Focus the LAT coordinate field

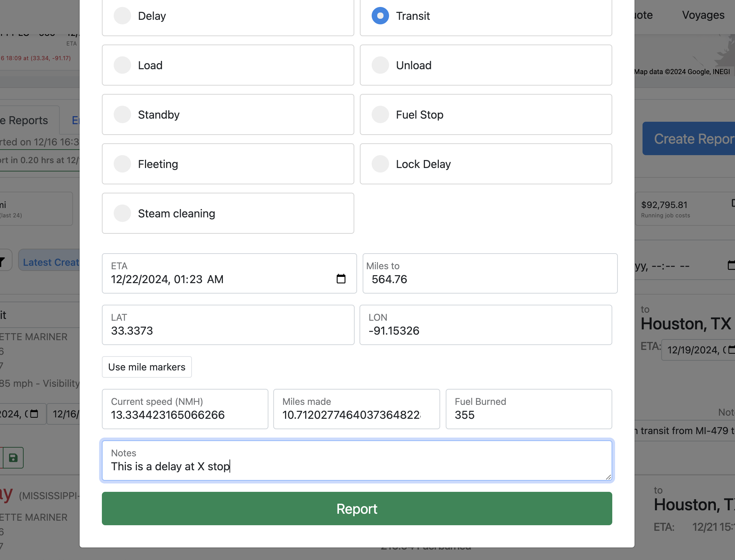[x=228, y=330]
